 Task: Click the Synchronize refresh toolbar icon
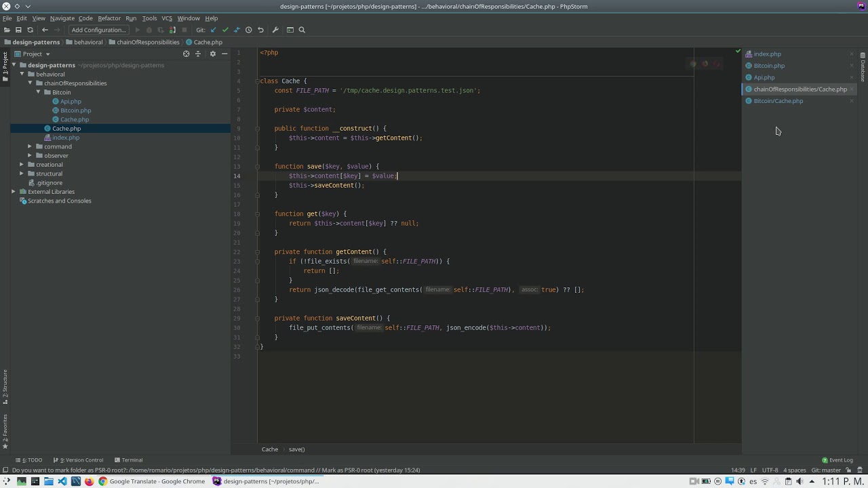coord(30,30)
